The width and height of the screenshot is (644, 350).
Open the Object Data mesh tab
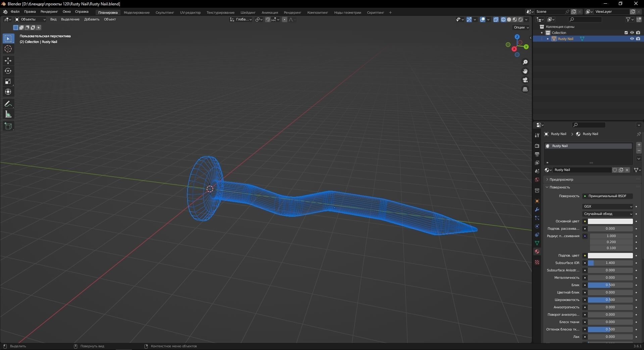(537, 243)
